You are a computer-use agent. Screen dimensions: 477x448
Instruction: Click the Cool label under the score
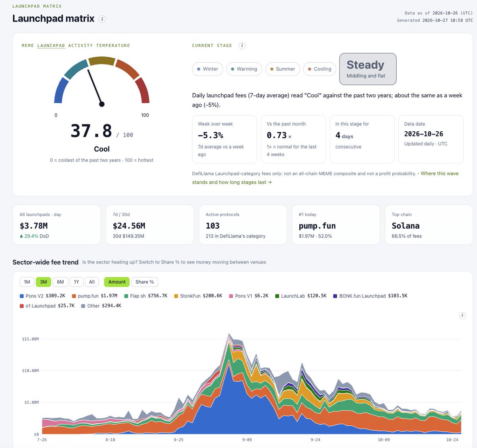pyautogui.click(x=102, y=149)
